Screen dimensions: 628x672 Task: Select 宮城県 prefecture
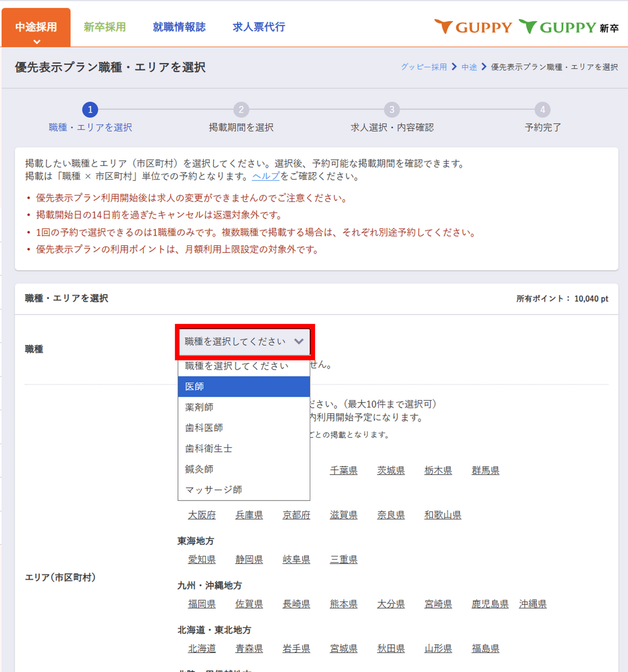point(343,649)
